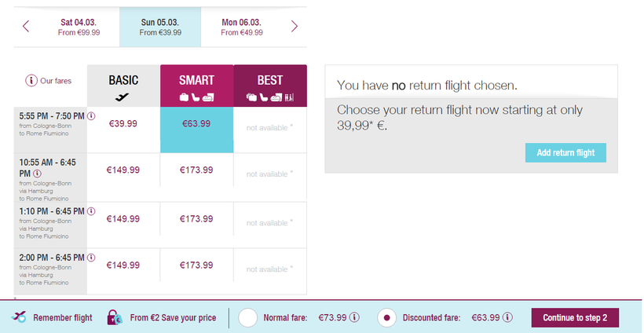Open info icon beside Discounted fare price
The image size is (644, 333).
tap(508, 318)
